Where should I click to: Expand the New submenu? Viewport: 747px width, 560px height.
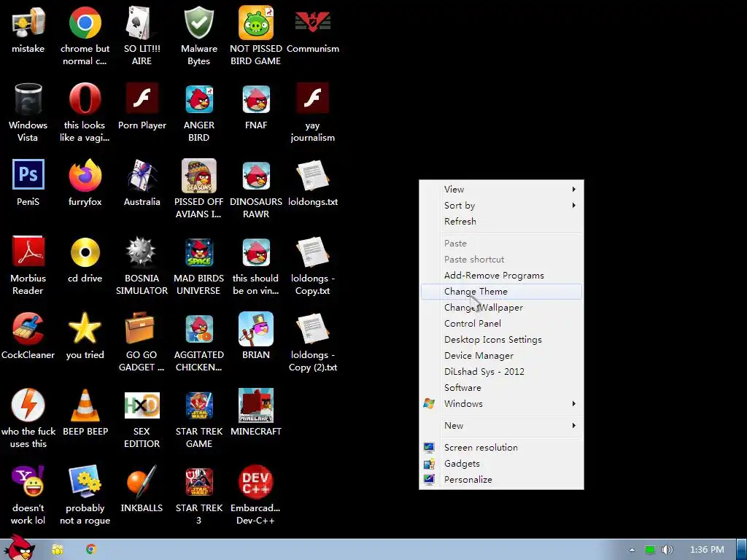pyautogui.click(x=501, y=426)
